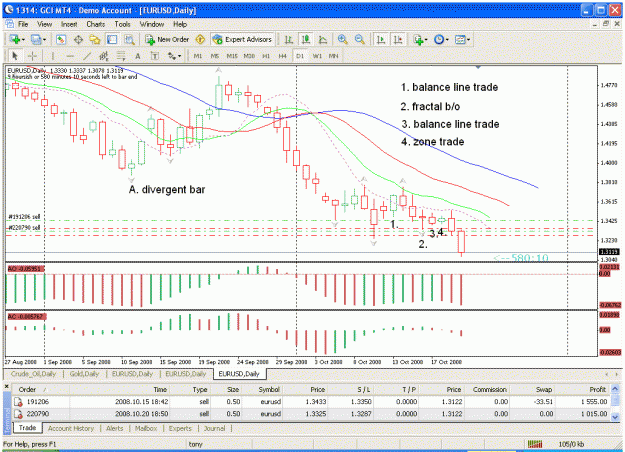Click the chart shift triangle marker on top
Image resolution: width=625 pixels, height=452 pixels.
[x=478, y=67]
